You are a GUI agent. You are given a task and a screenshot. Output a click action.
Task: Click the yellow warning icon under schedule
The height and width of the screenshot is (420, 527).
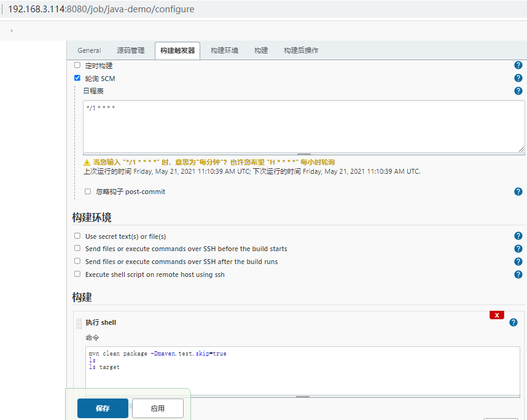[x=87, y=163]
